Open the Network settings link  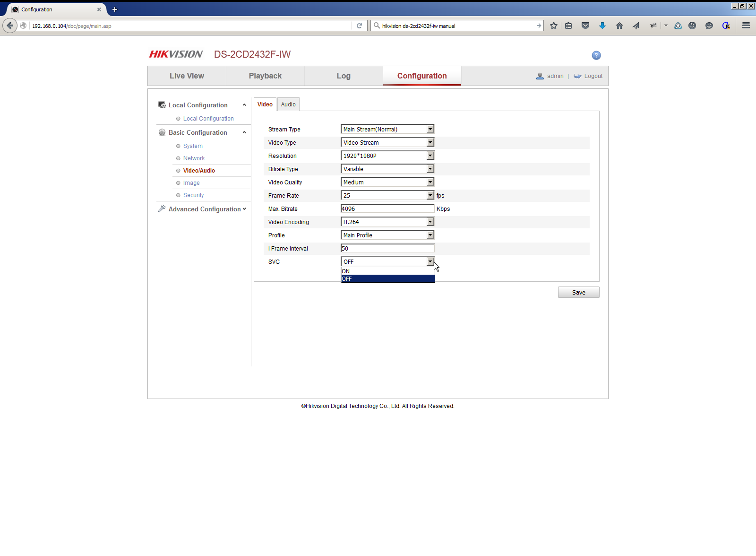click(194, 158)
